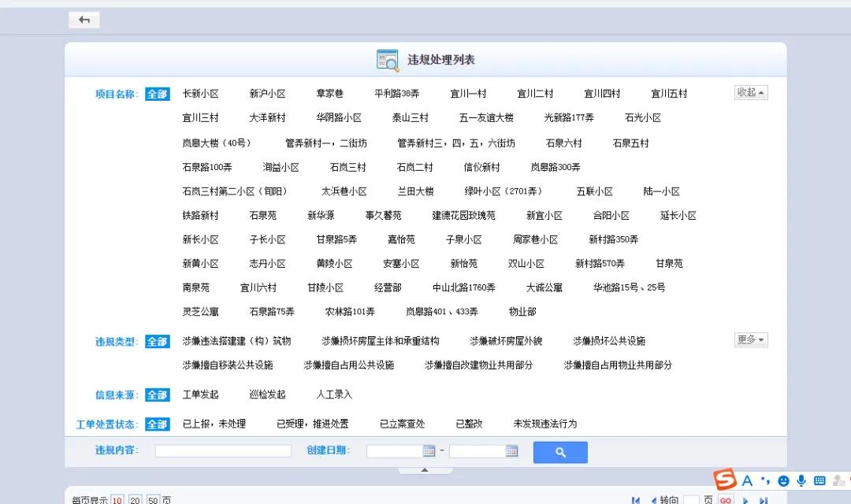Click the 违规内容 text input field
Image resolution: width=851 pixels, height=504 pixels.
223,450
